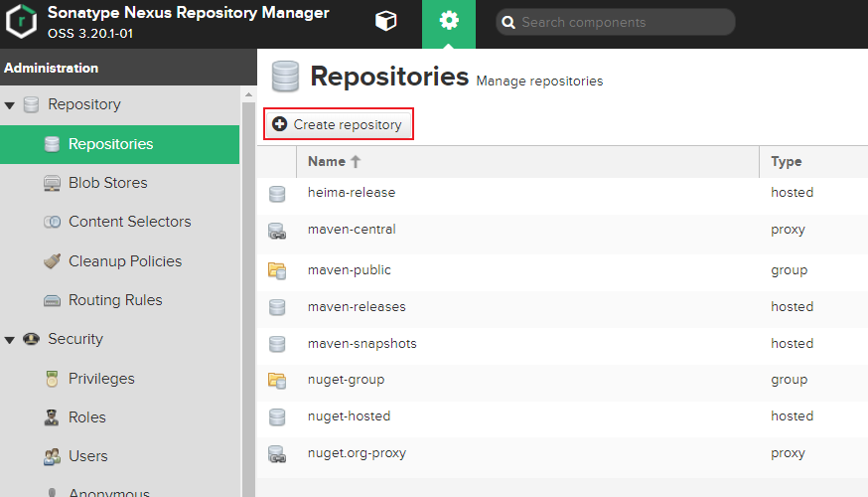Click the large Repositories header database icon
The height and width of the screenshot is (497, 868).
(285, 77)
